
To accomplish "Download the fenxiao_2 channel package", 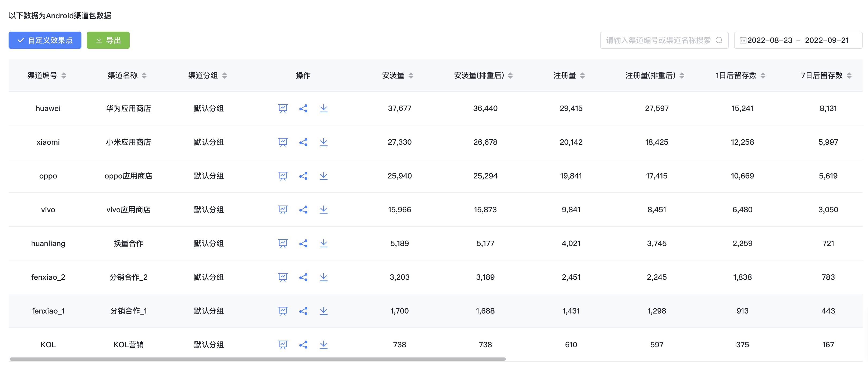I will [323, 277].
